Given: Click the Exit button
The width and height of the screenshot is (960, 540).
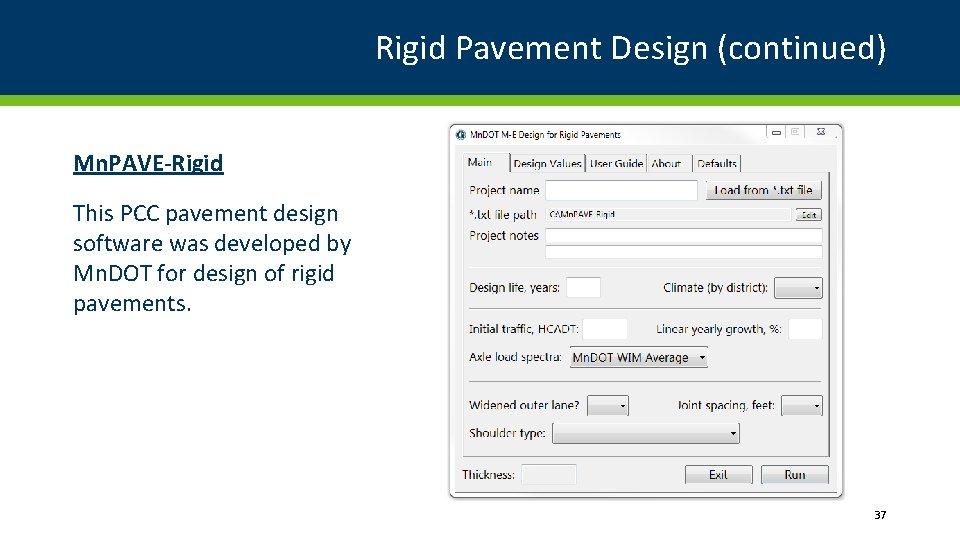Looking at the screenshot, I should [718, 474].
